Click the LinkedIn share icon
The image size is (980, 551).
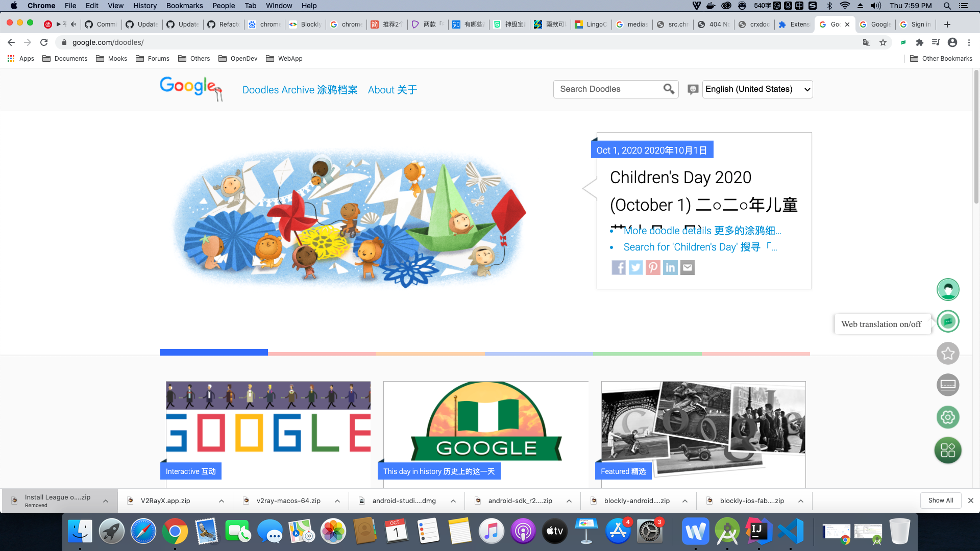(670, 267)
